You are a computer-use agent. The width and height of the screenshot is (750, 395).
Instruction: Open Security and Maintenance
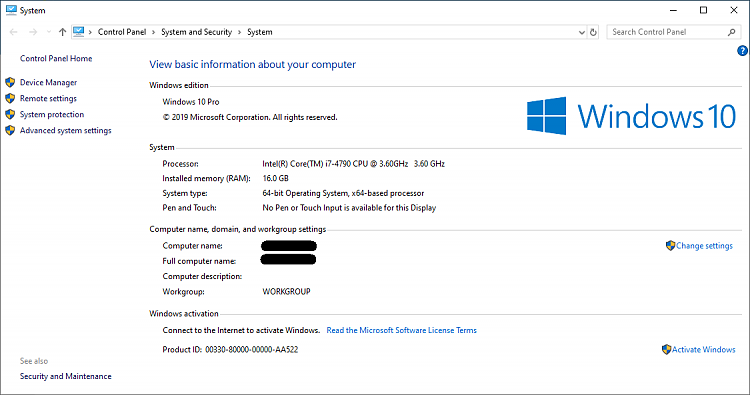(x=66, y=376)
